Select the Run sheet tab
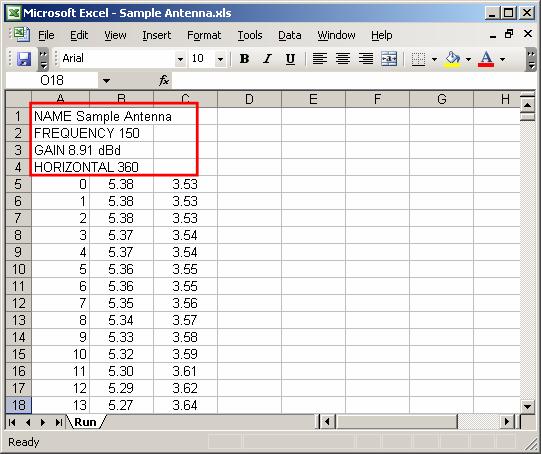Viewport: 541px width, 454px height. [x=86, y=422]
